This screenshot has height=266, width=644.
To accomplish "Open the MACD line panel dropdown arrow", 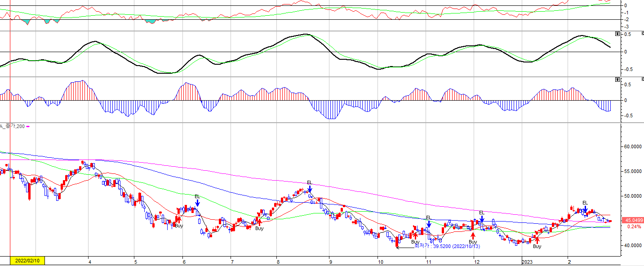I will click(617, 34).
